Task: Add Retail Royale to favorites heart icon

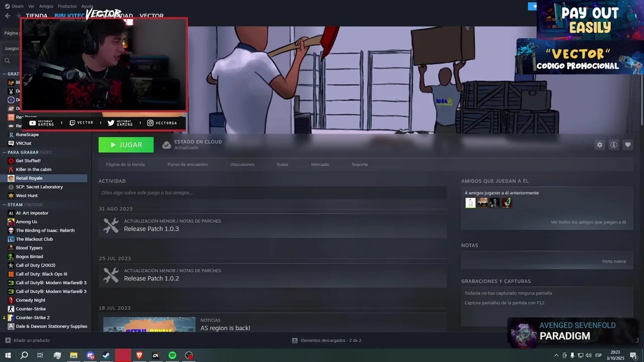Action: tap(627, 145)
